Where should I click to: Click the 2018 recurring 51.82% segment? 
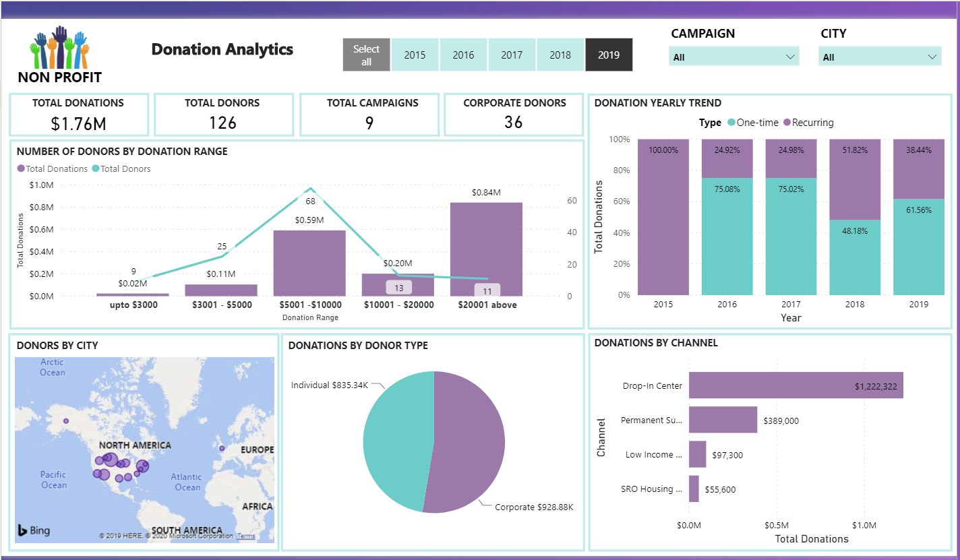(855, 179)
